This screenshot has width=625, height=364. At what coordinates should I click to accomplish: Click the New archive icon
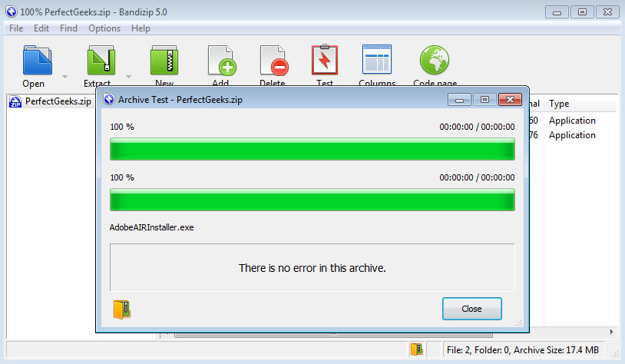[x=164, y=60]
